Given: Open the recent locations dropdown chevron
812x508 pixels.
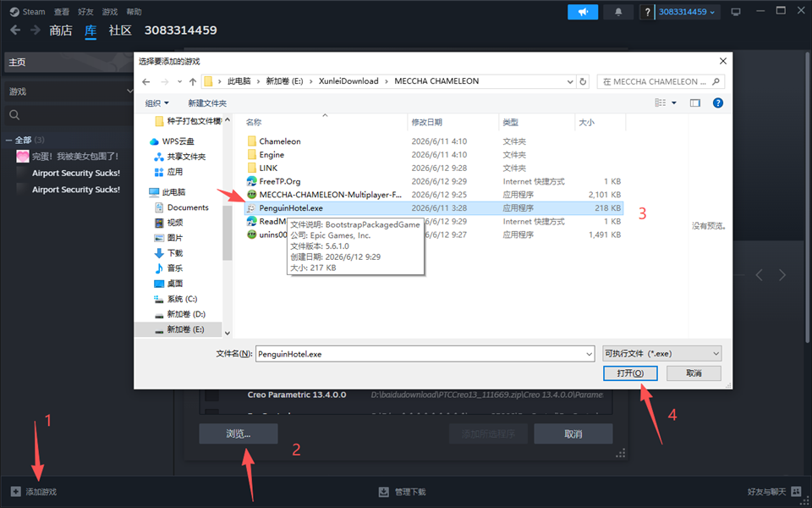Looking at the screenshot, I should pos(179,81).
